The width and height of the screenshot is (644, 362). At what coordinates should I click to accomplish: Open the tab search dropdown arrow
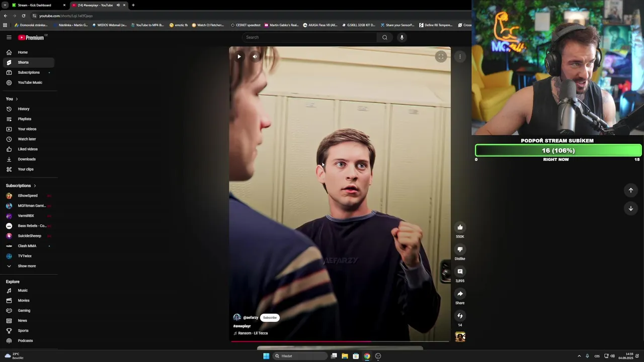pyautogui.click(x=5, y=5)
